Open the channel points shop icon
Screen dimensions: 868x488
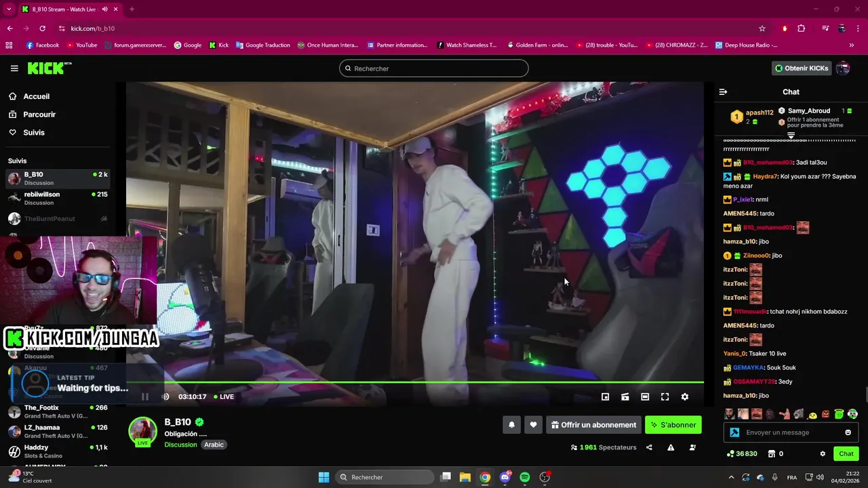click(x=771, y=453)
